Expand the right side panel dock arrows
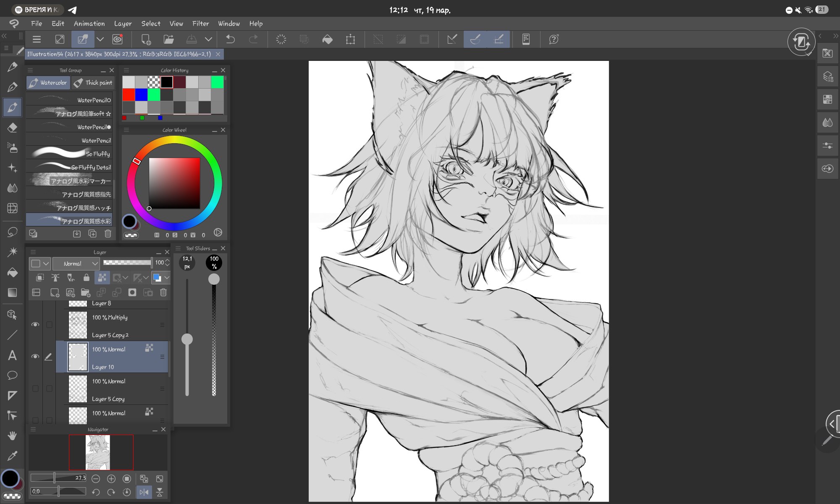 836,36
